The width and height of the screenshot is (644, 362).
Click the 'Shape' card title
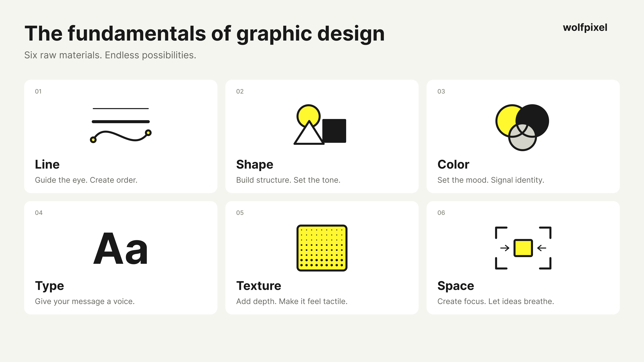click(x=255, y=165)
